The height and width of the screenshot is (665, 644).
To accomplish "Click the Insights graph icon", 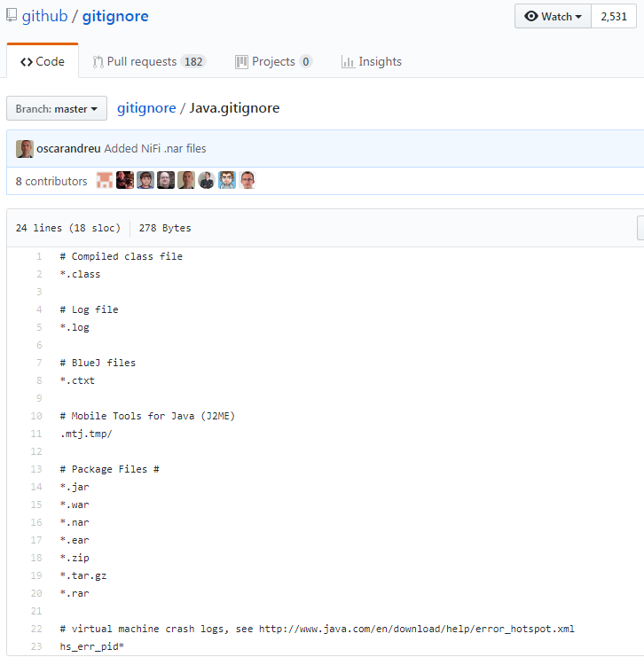I will click(x=349, y=62).
